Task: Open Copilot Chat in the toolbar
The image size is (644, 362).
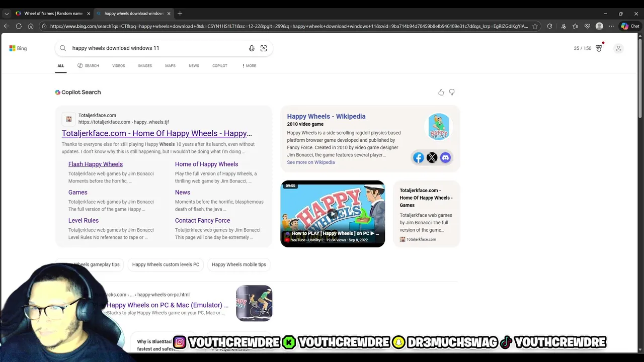Action: (x=630, y=26)
